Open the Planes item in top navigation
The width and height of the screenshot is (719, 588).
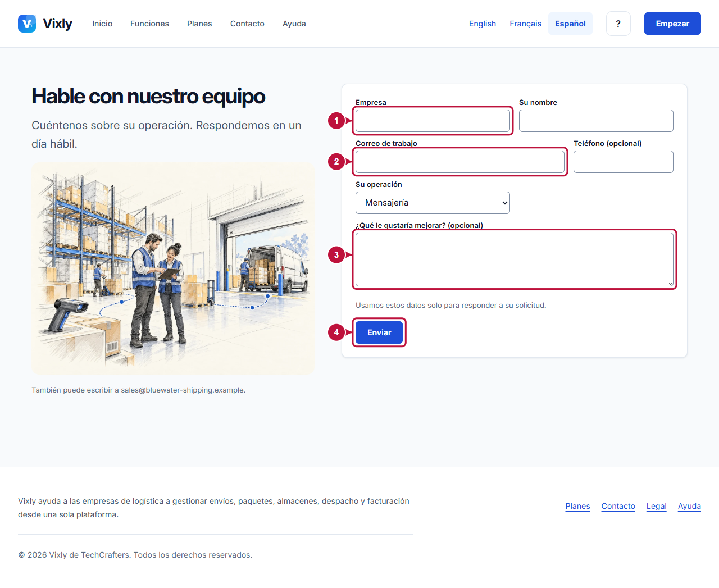tap(199, 24)
